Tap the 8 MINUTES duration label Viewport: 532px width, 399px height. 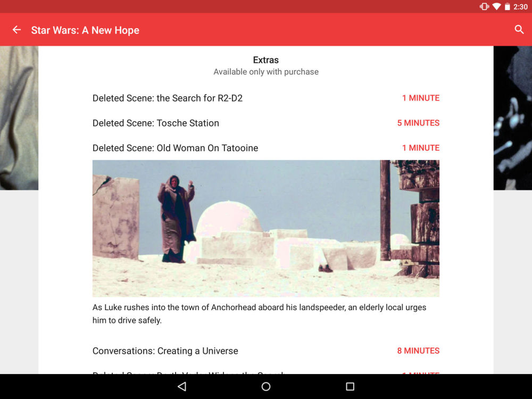point(418,351)
